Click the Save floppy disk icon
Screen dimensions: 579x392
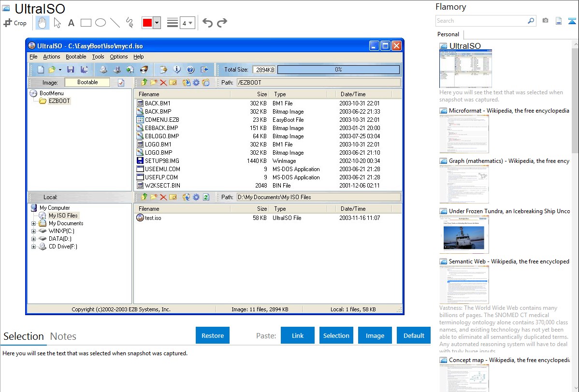(x=71, y=70)
